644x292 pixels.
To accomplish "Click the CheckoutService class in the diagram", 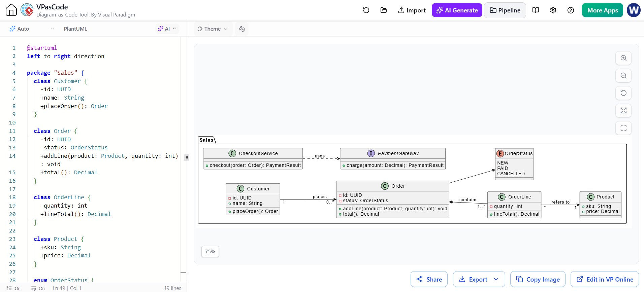I will click(x=253, y=158).
